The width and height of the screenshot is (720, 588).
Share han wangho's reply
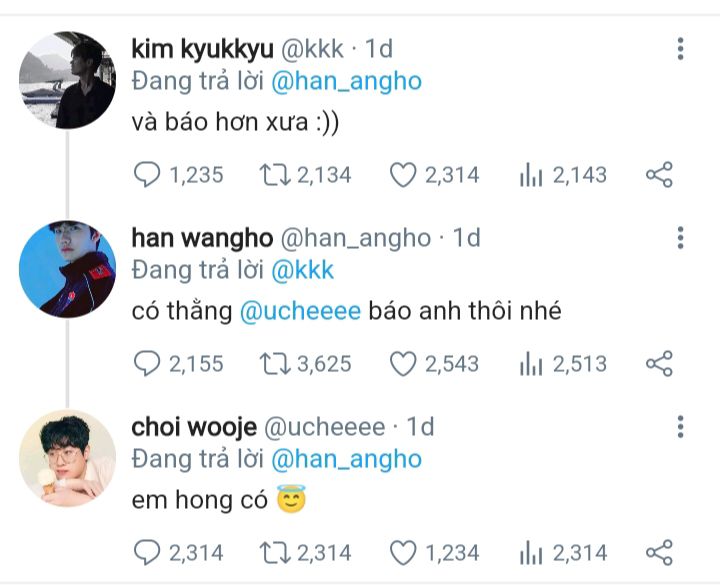click(x=659, y=364)
